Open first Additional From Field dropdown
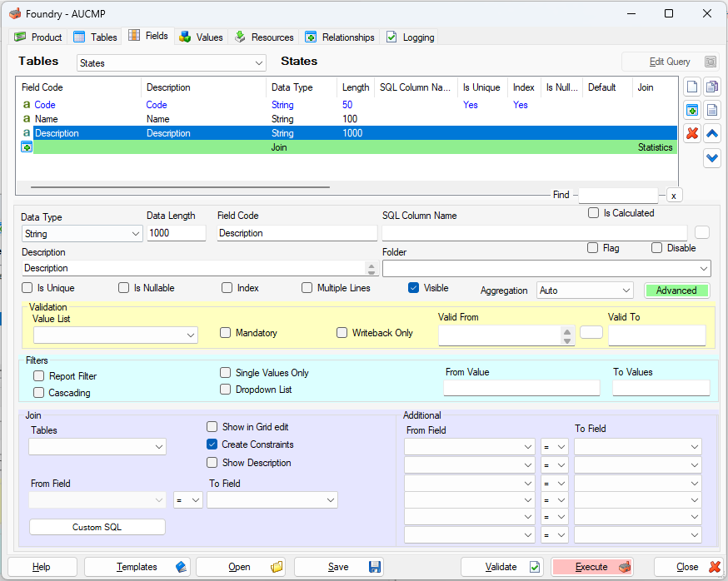The width and height of the screenshot is (728, 581). tap(470, 447)
